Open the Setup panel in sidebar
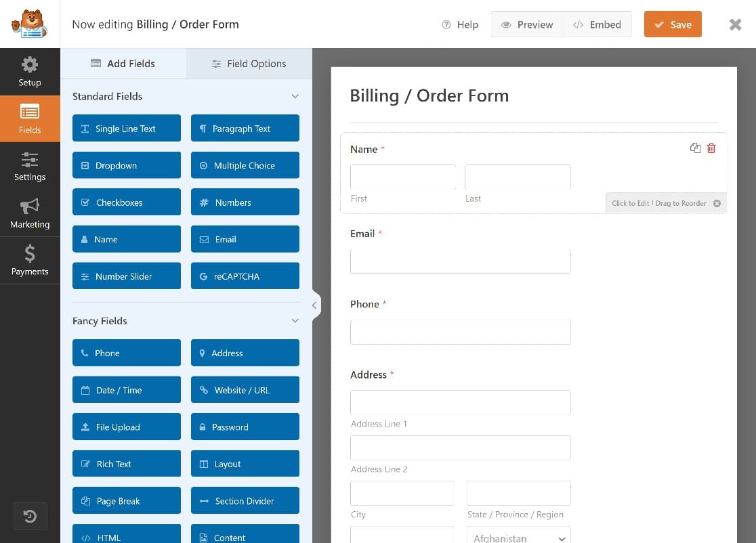Image resolution: width=756 pixels, height=543 pixels. point(29,72)
